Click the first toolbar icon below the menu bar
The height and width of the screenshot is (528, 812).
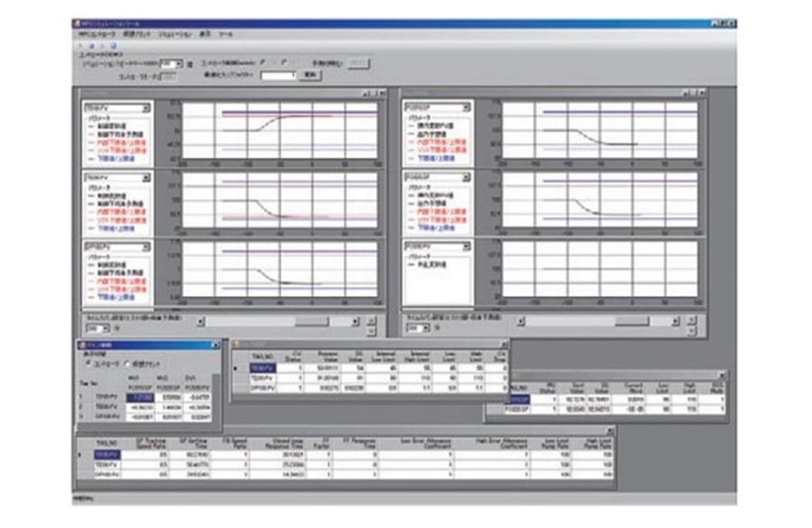click(80, 44)
